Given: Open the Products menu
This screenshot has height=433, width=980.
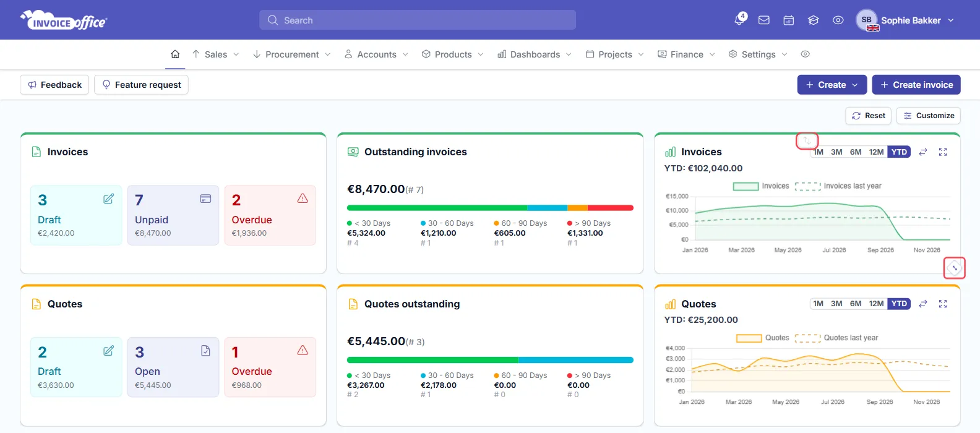Looking at the screenshot, I should (452, 54).
